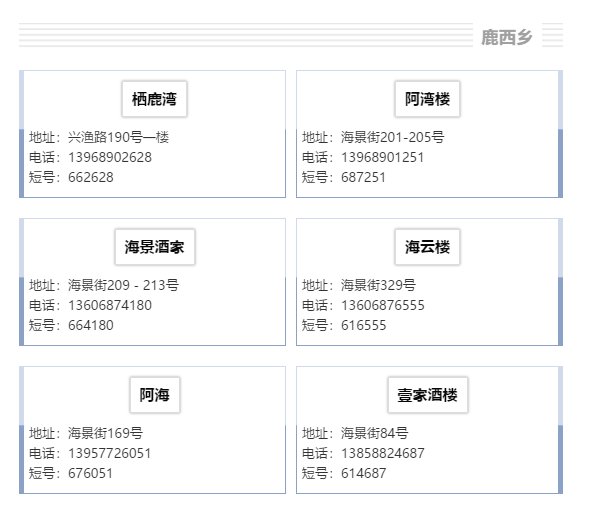Open the 阿海 restaurant name button

point(155,395)
